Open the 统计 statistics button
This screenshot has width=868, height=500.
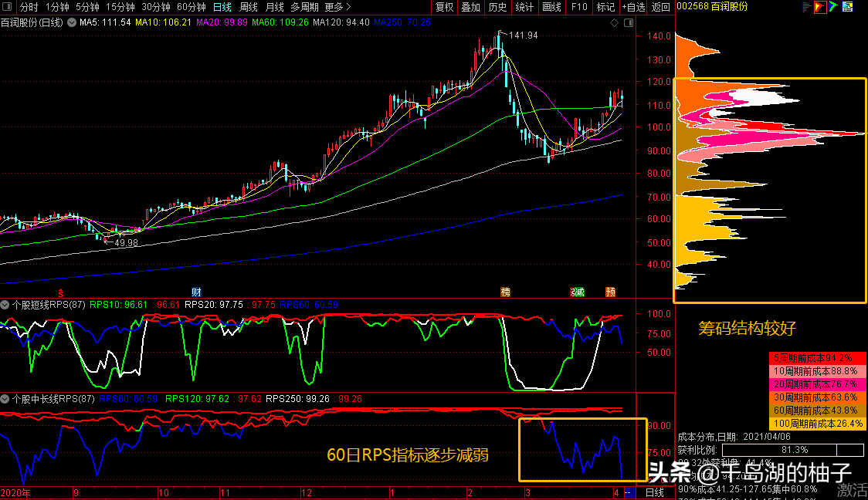pyautogui.click(x=524, y=7)
